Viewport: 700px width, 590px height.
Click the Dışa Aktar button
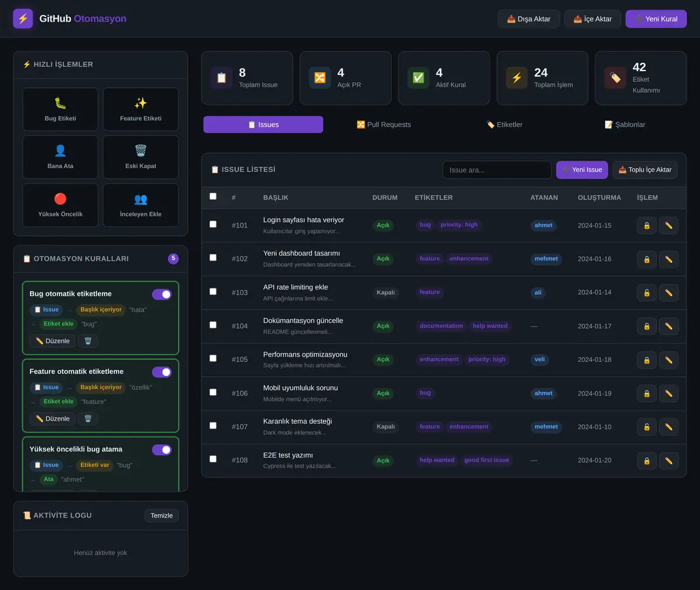(528, 19)
